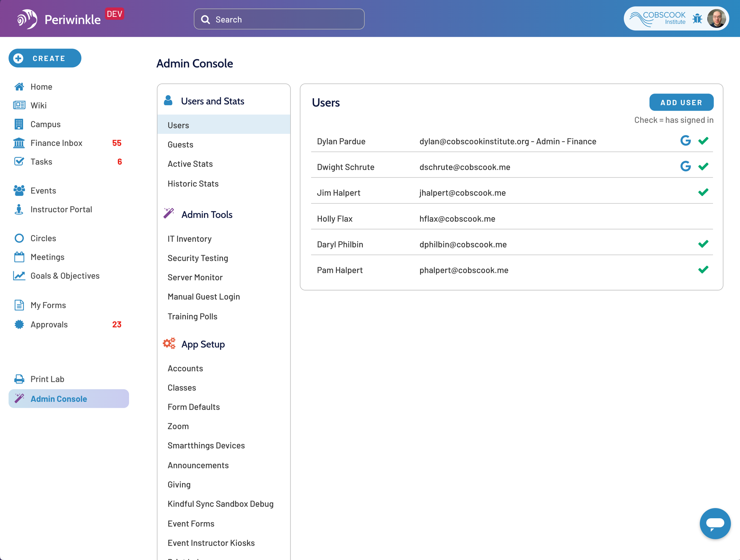The height and width of the screenshot is (560, 740).
Task: Click the Finance Inbox bank icon
Action: coord(19,143)
